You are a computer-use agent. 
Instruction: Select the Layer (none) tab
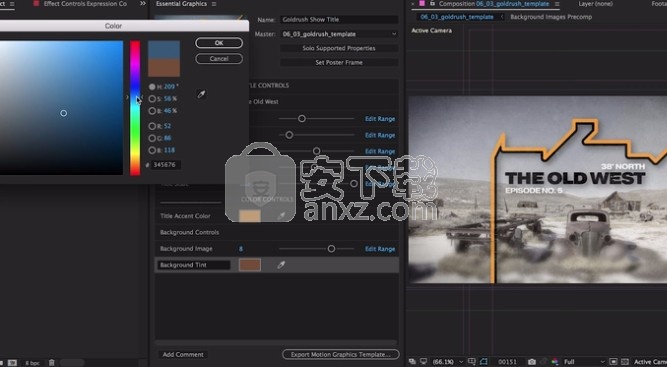pyautogui.click(x=595, y=4)
